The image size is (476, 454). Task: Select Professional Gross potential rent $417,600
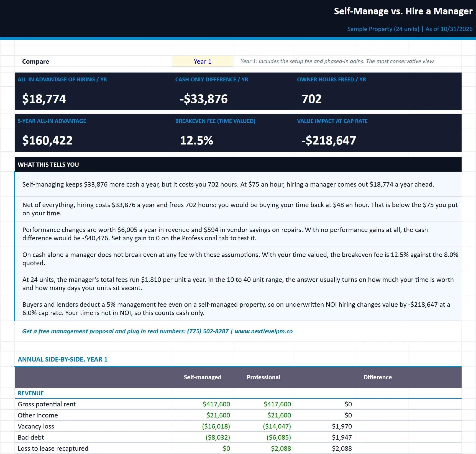(x=277, y=404)
